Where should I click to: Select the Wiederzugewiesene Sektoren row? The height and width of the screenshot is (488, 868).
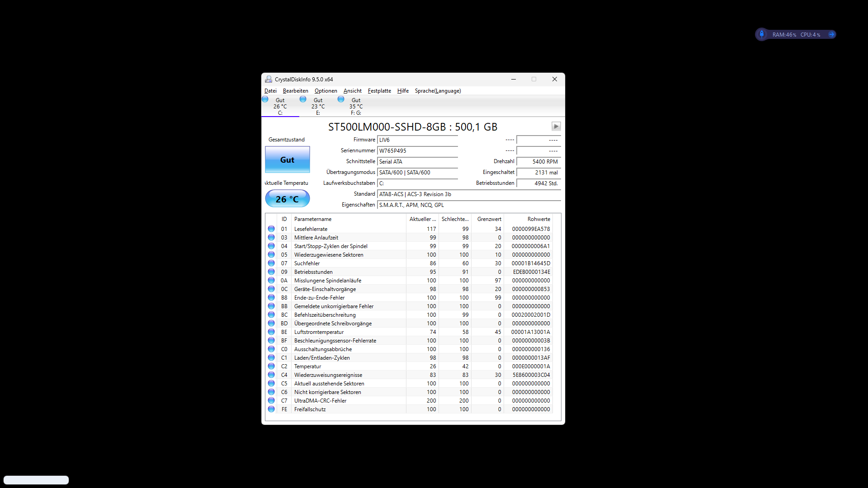click(x=329, y=255)
